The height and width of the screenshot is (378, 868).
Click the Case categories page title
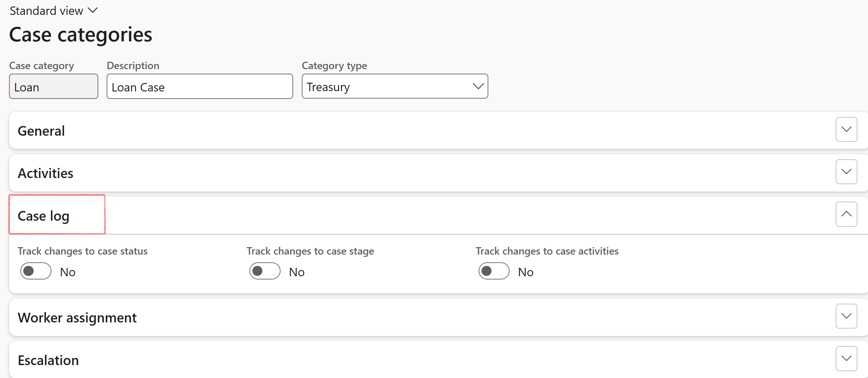[80, 35]
